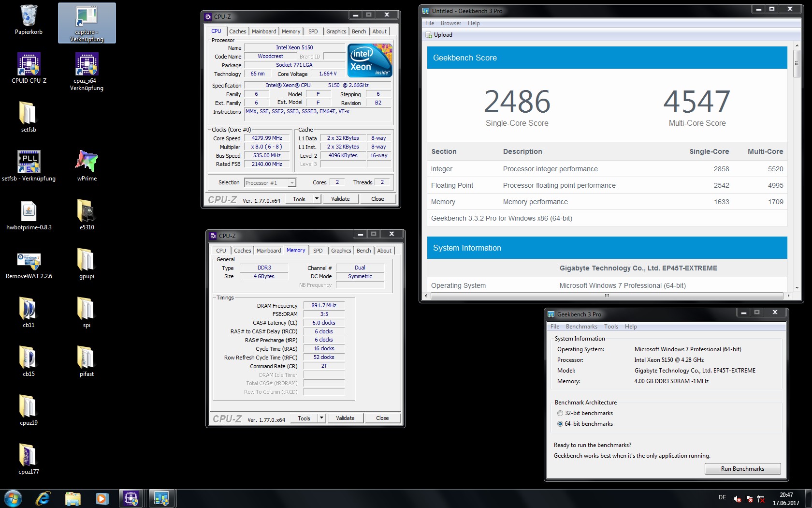Click the Intel Xeon inside logo
This screenshot has height=508, width=812.
point(370,60)
